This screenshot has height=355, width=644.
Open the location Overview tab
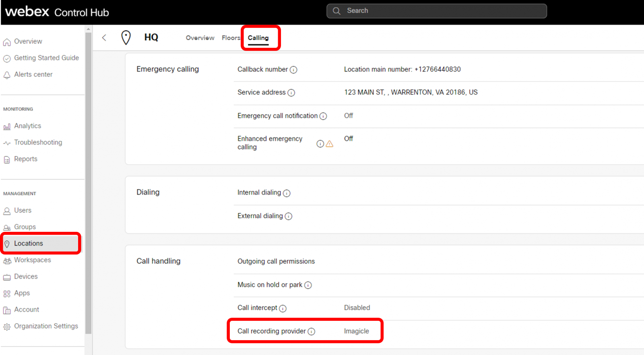point(200,38)
